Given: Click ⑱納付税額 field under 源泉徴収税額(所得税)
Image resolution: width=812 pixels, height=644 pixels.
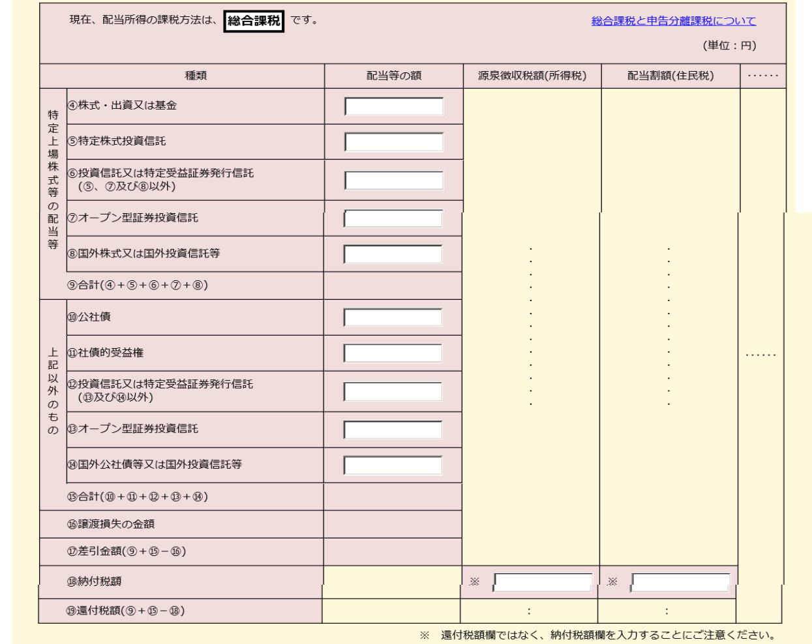Looking at the screenshot, I should [x=543, y=582].
